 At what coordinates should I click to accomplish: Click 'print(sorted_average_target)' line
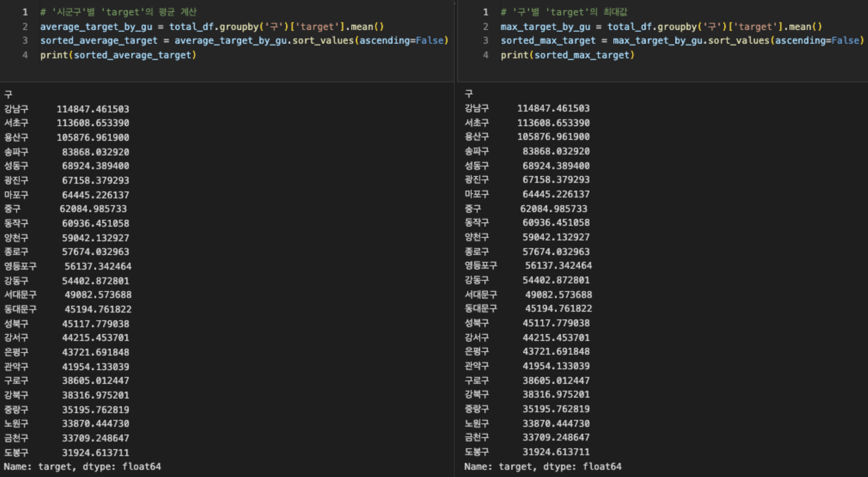tap(118, 55)
